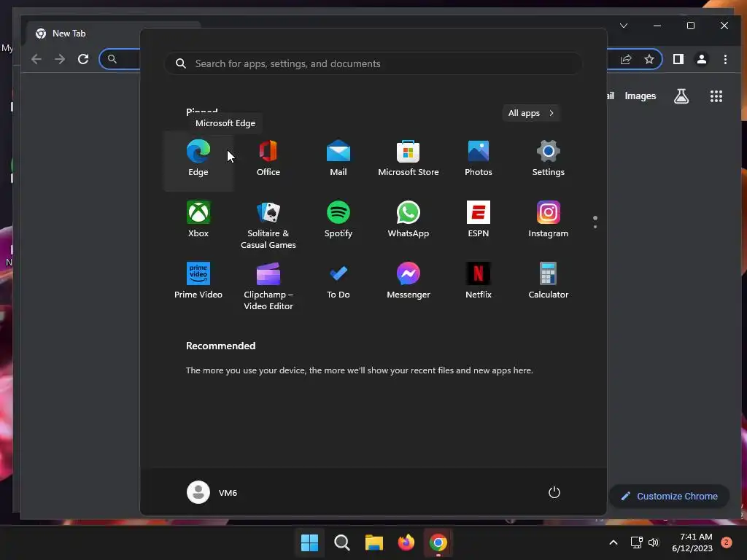Open the volume control in tray
Viewport: 747px width, 560px height.
(x=654, y=542)
